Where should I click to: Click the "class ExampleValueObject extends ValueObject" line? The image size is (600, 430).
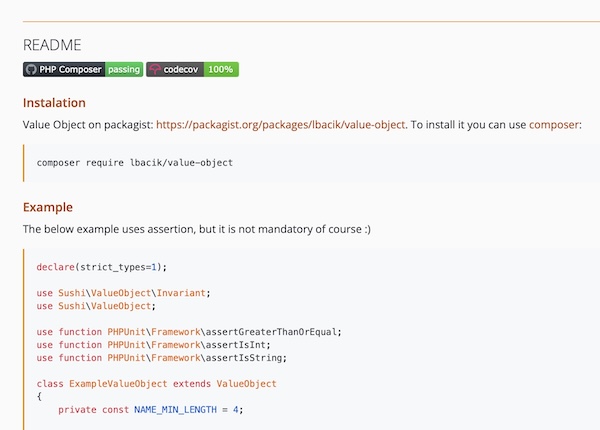click(x=156, y=384)
